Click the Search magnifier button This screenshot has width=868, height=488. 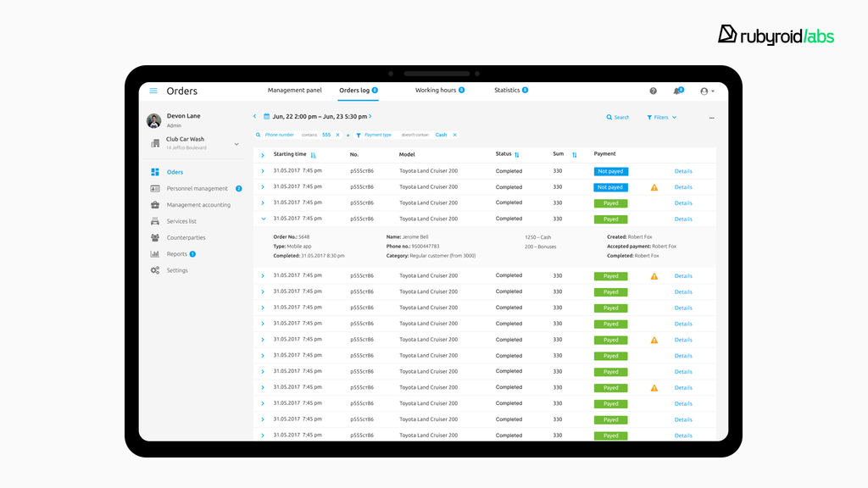(618, 117)
